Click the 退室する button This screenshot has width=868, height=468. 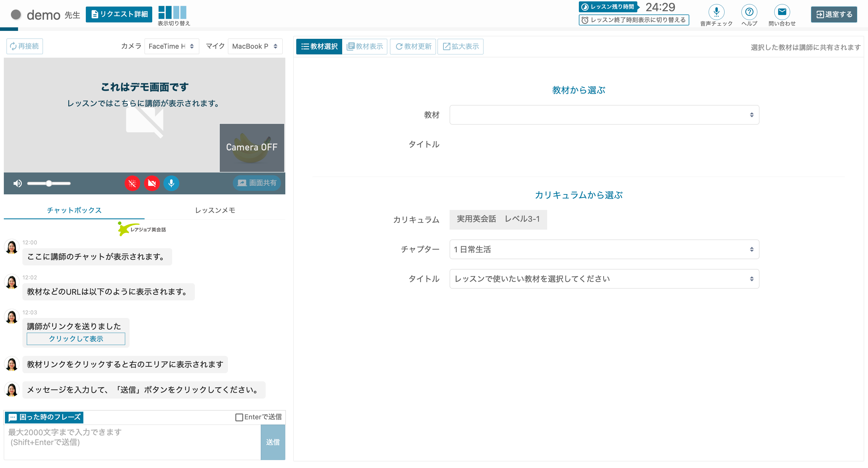pyautogui.click(x=834, y=14)
